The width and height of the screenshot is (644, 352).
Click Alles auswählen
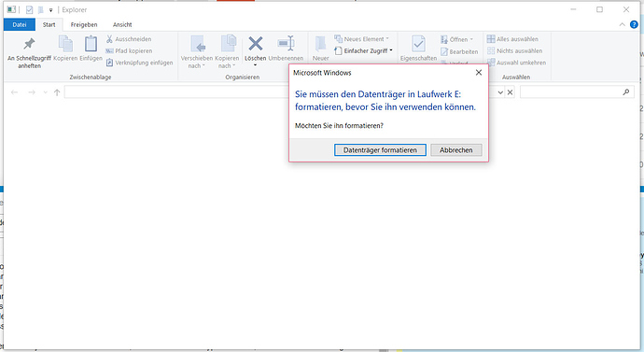point(512,39)
